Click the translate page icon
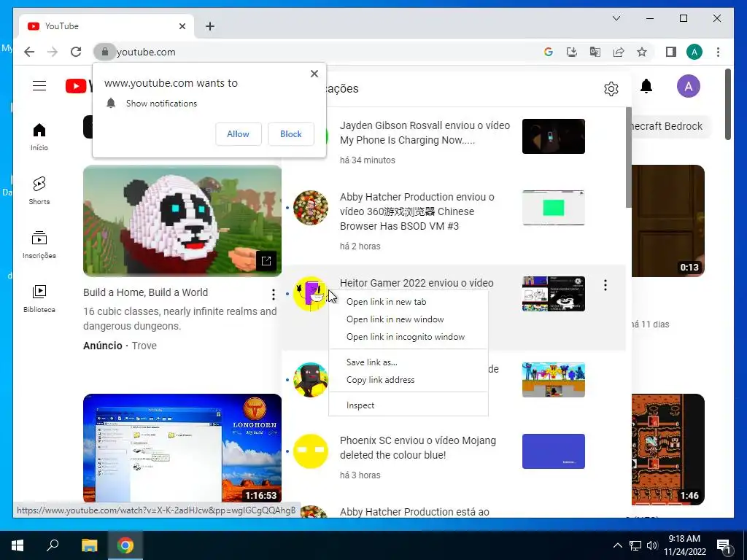 click(x=595, y=52)
